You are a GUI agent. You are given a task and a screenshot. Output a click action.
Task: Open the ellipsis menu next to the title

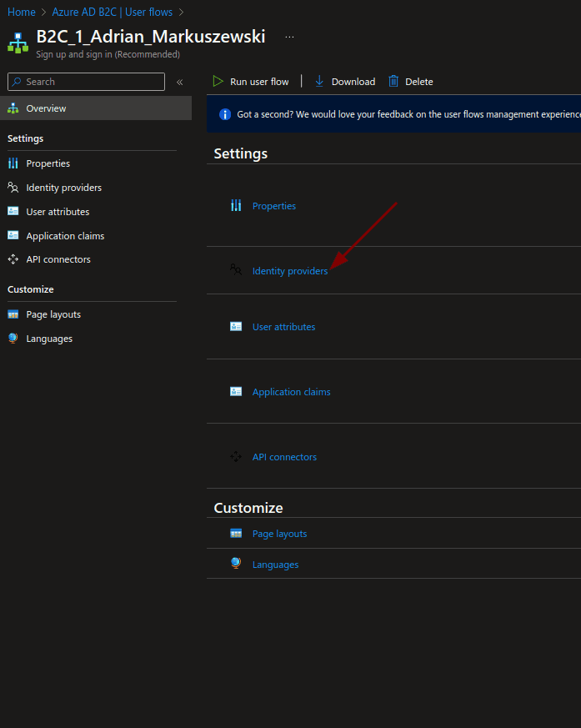tap(289, 35)
